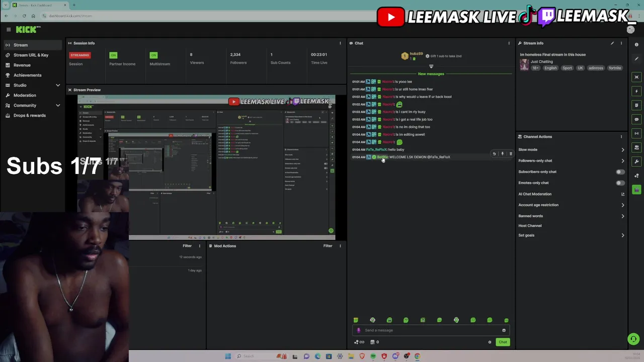Open the hamburger menu beside Kick logo
Viewport: 644px width, 362px height.
[x=9, y=30]
